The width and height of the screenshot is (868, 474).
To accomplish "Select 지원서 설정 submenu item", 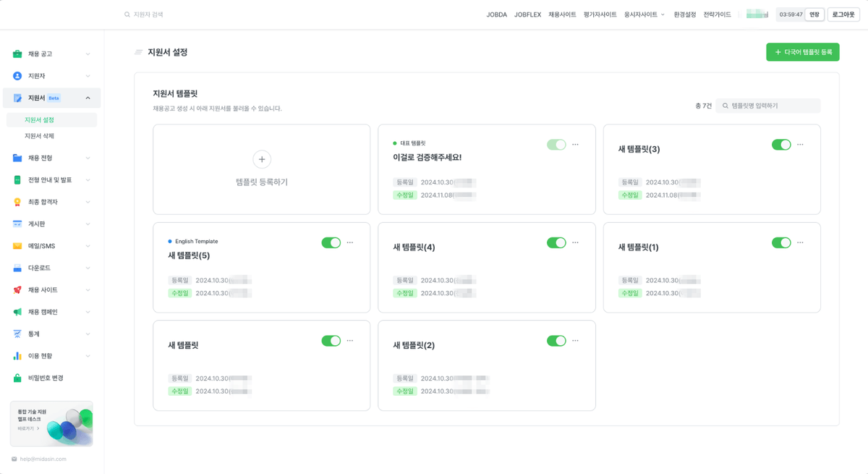I will coord(51,120).
